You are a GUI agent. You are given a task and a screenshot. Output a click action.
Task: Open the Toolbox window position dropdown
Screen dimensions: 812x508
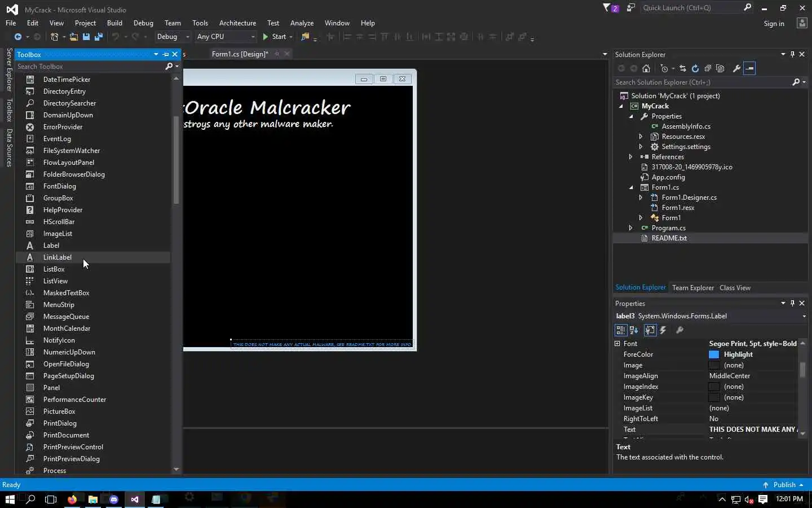click(156, 55)
